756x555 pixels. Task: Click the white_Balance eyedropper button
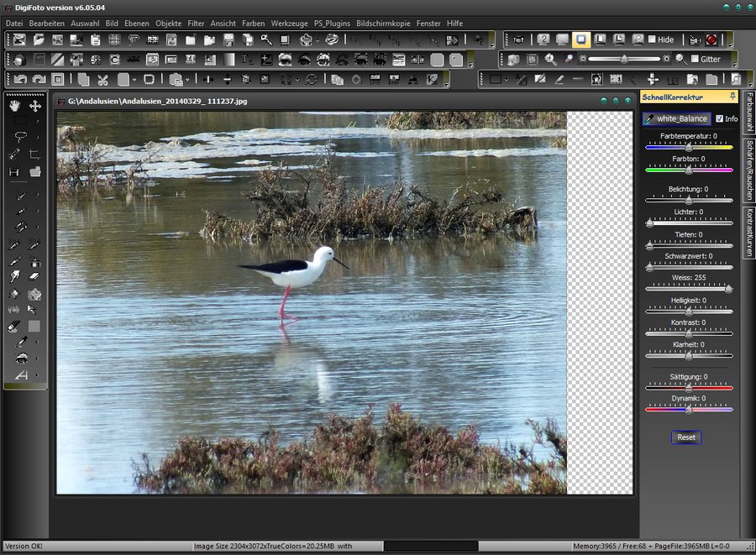click(x=676, y=118)
